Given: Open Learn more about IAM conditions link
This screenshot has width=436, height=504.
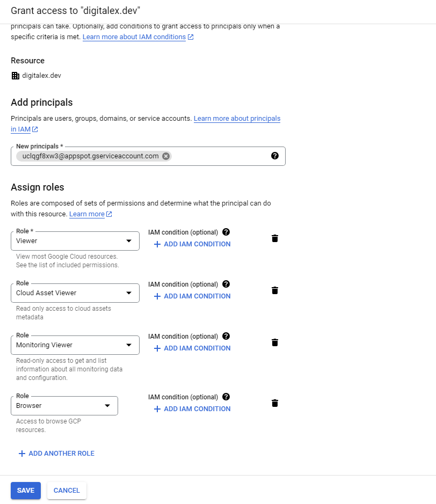Looking at the screenshot, I should [134, 37].
